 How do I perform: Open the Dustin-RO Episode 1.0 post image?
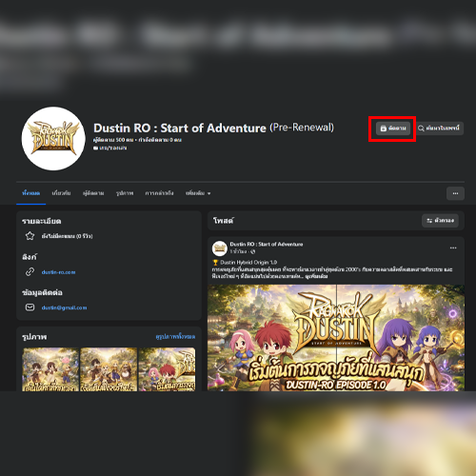click(x=336, y=338)
